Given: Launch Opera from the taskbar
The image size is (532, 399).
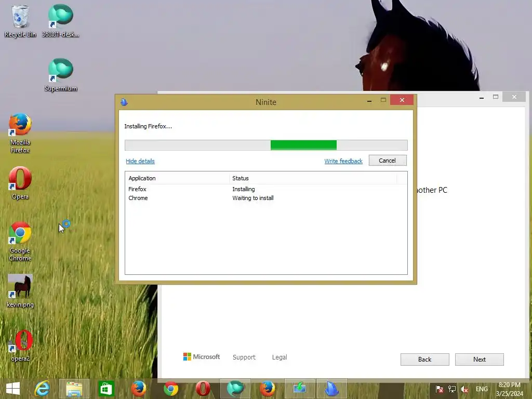Looking at the screenshot, I should click(203, 389).
